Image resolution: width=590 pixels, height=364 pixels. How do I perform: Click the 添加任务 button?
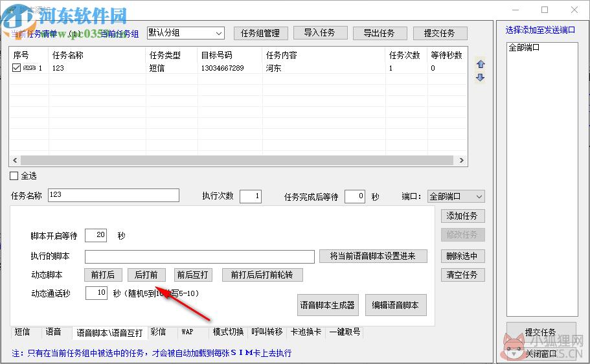click(x=462, y=216)
